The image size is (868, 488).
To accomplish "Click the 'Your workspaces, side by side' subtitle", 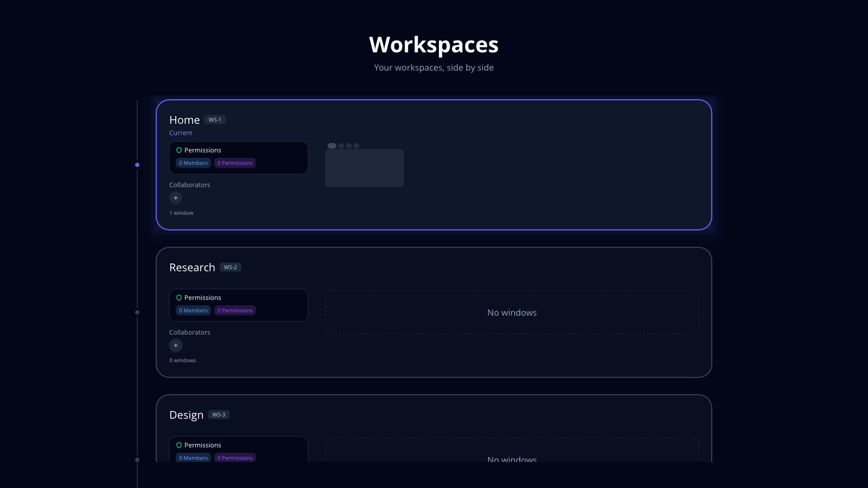I will [x=434, y=68].
